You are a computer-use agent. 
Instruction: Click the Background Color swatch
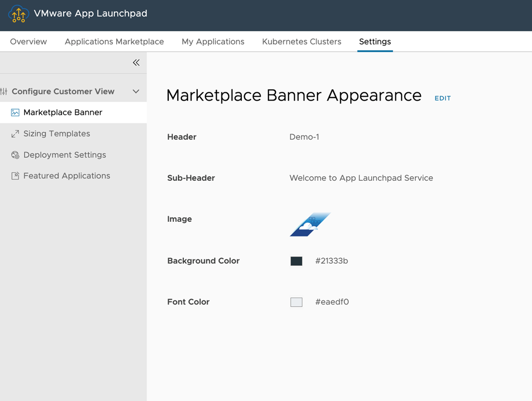(296, 261)
